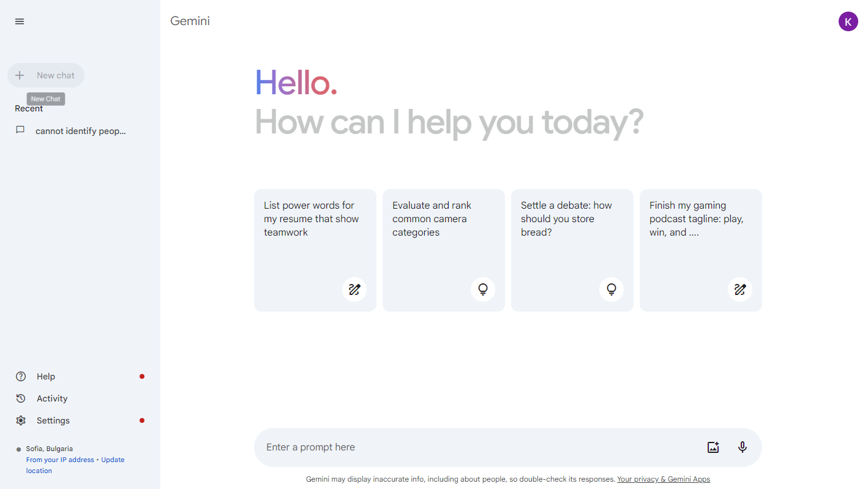
Task: Click 'From your IP address' link
Action: [x=60, y=460]
